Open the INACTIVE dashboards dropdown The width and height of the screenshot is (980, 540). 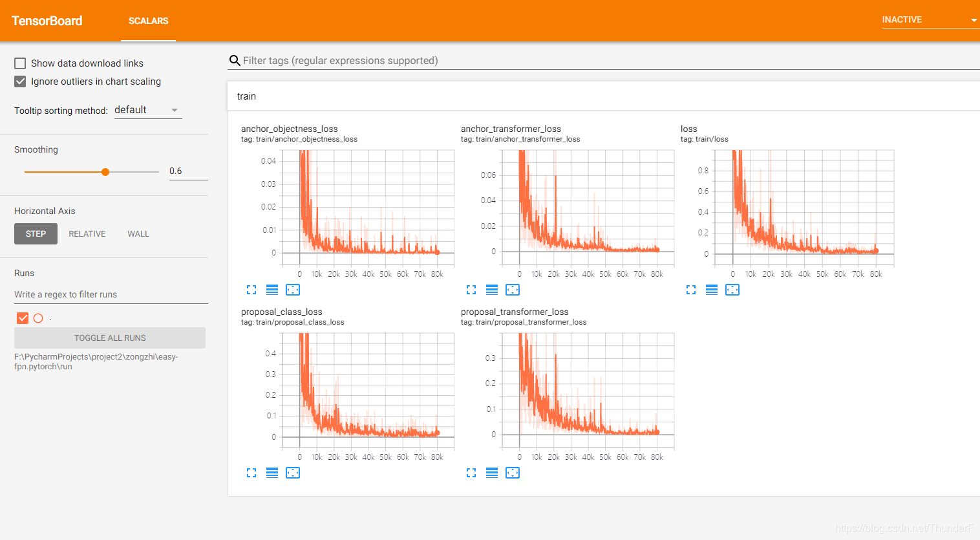click(930, 20)
